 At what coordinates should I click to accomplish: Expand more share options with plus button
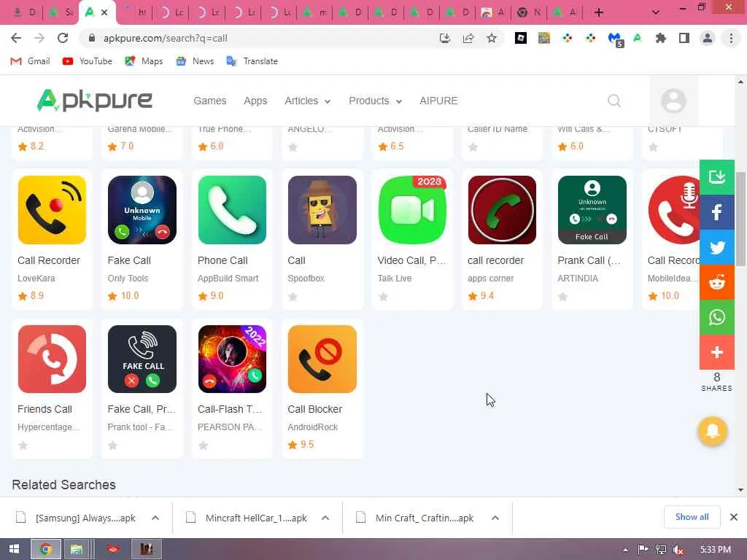click(717, 352)
